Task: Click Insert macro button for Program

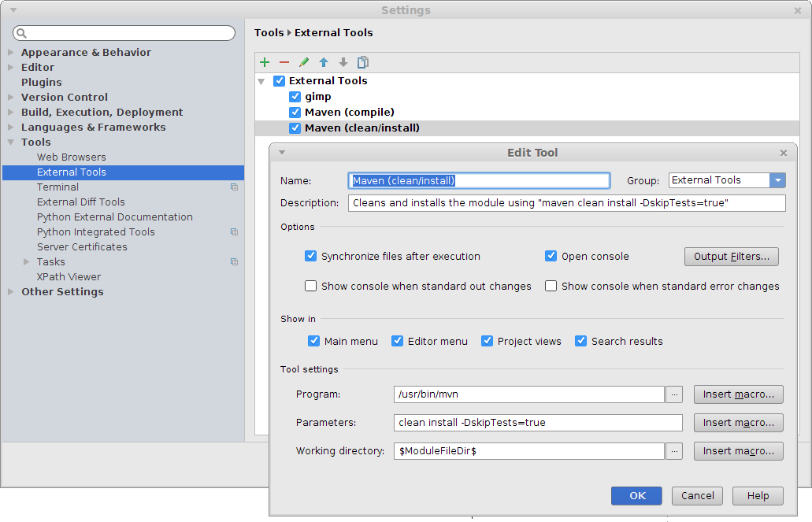Action: pyautogui.click(x=738, y=394)
